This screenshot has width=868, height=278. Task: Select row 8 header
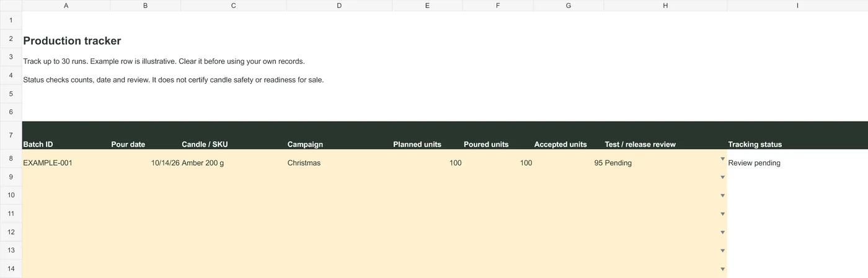11,159
